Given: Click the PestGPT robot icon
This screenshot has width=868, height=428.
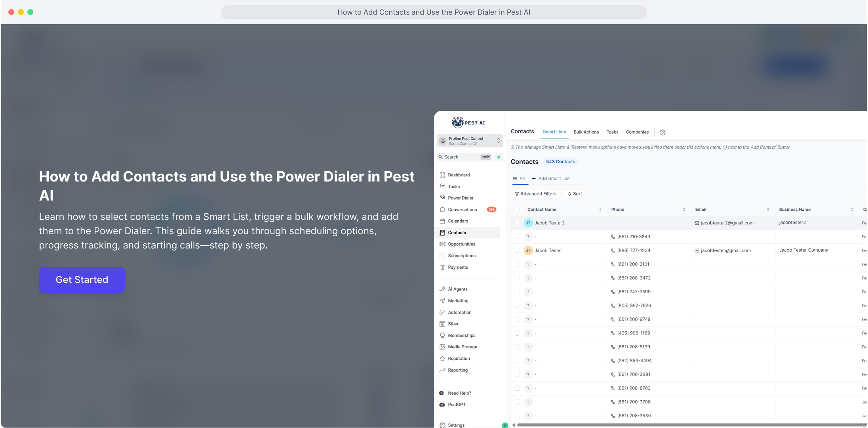Looking at the screenshot, I should (x=442, y=405).
